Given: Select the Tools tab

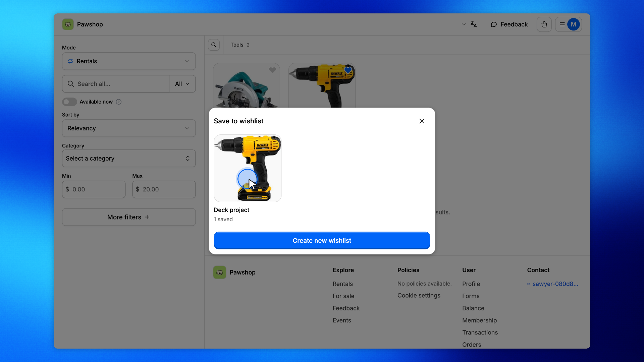Looking at the screenshot, I should click(240, 45).
